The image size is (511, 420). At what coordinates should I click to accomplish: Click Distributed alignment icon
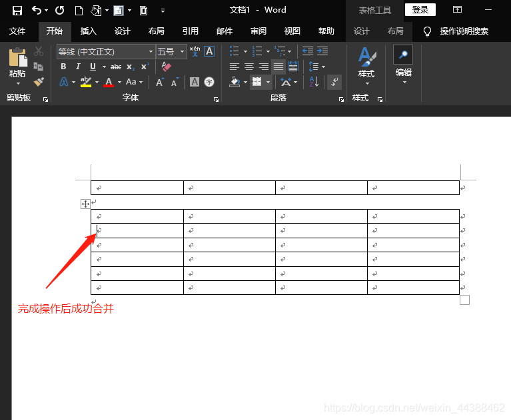tap(293, 67)
